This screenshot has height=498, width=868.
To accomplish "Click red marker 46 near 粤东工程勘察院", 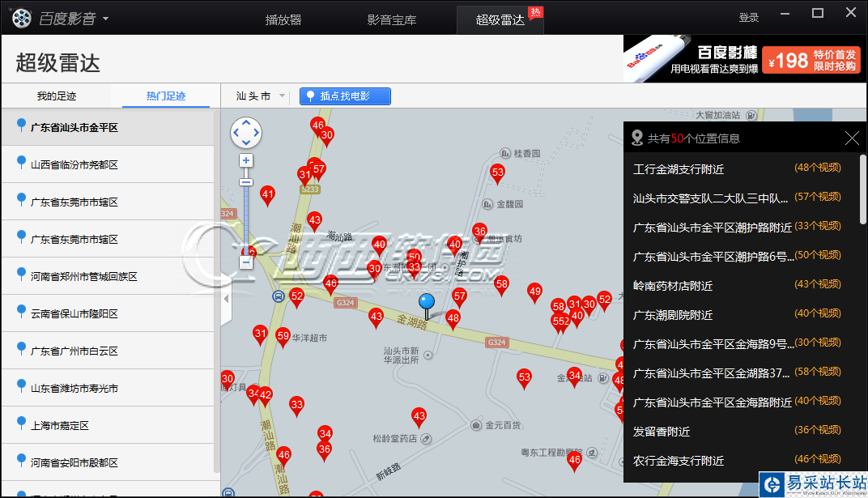I will pyautogui.click(x=575, y=461).
